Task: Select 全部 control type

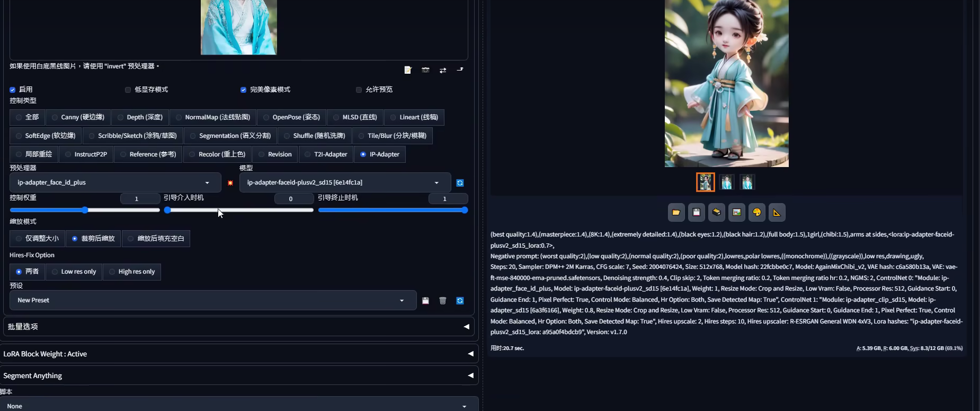Action: click(x=28, y=117)
